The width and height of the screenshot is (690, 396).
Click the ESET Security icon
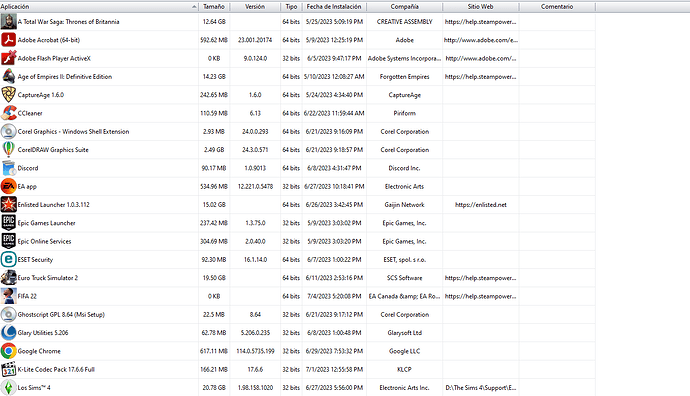[8, 260]
